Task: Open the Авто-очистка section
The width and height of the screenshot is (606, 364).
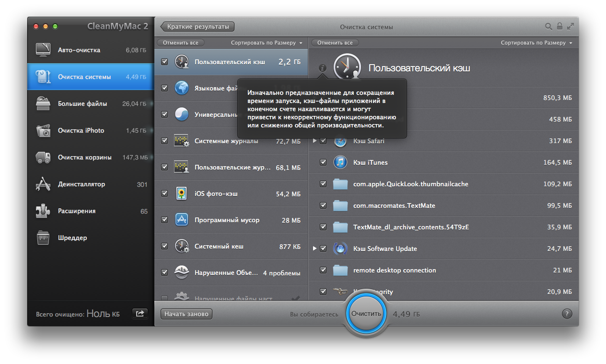Action: point(91,50)
